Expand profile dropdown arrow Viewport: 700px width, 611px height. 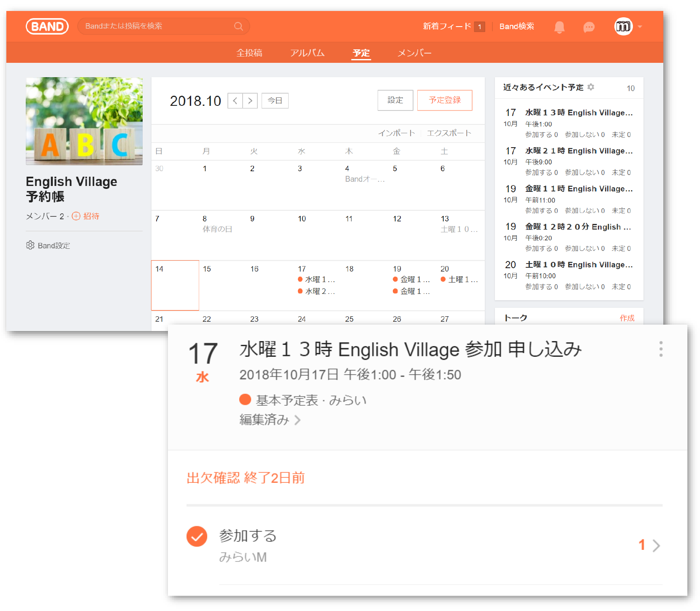[640, 27]
